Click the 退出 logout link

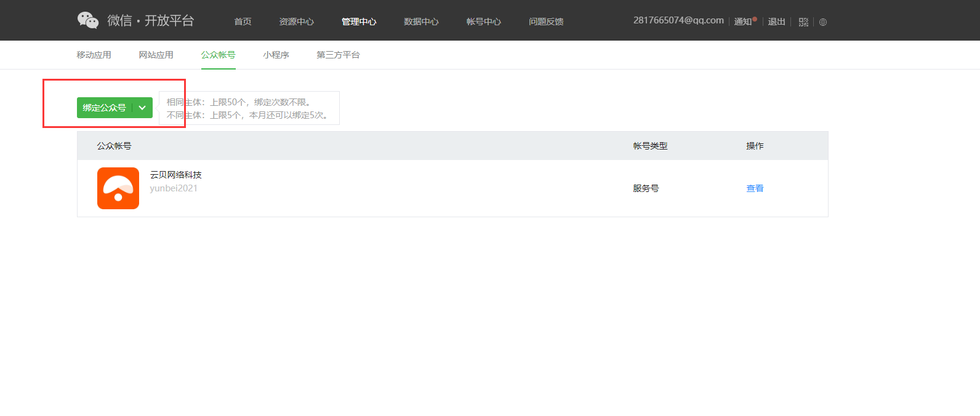(x=776, y=22)
